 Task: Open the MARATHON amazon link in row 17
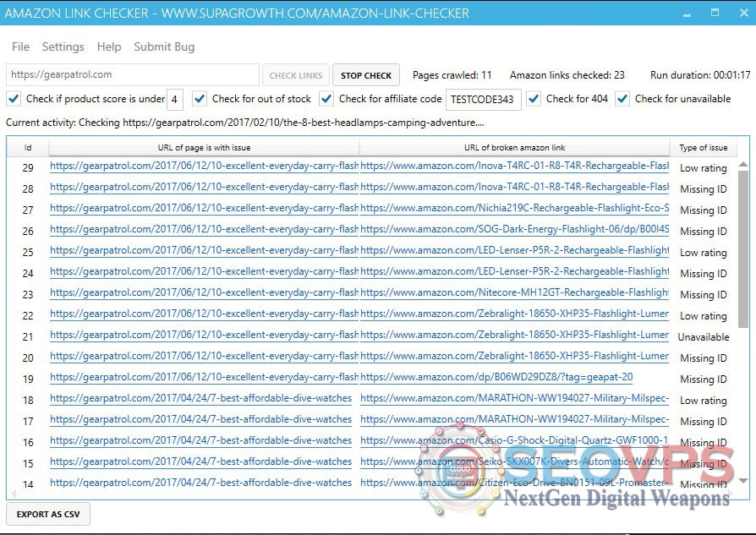tap(514, 420)
